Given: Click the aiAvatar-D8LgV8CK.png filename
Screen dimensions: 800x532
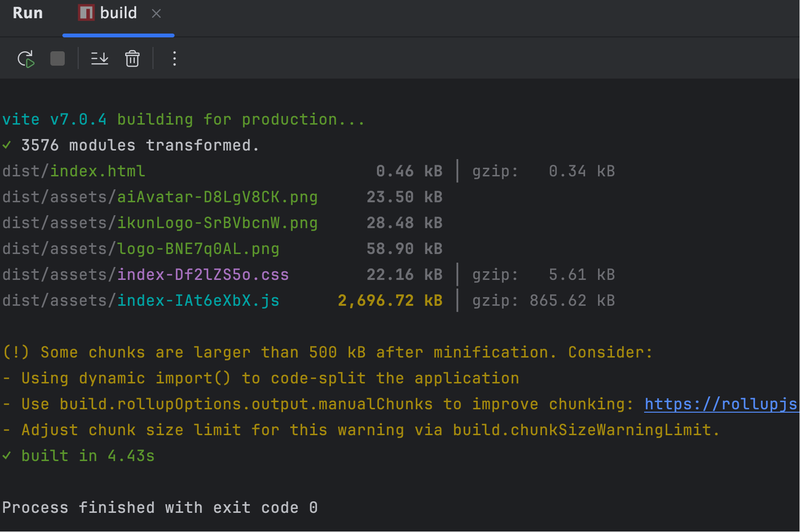Looking at the screenshot, I should [217, 197].
